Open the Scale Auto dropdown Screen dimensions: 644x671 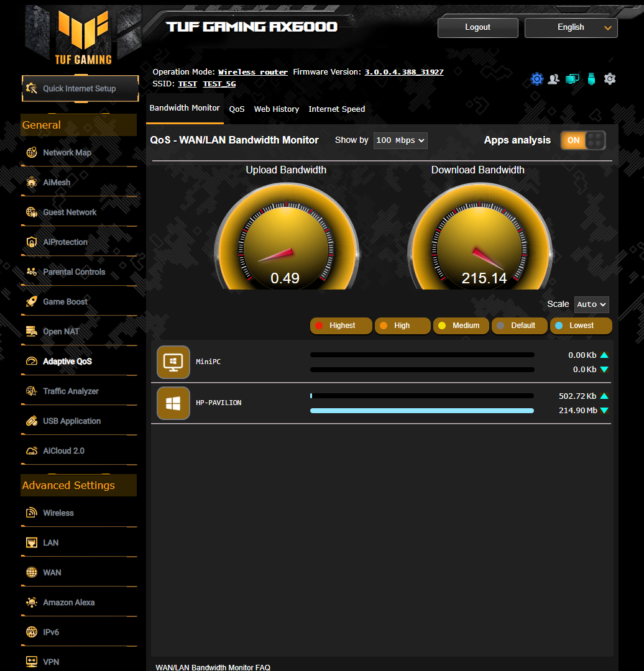[x=591, y=304]
